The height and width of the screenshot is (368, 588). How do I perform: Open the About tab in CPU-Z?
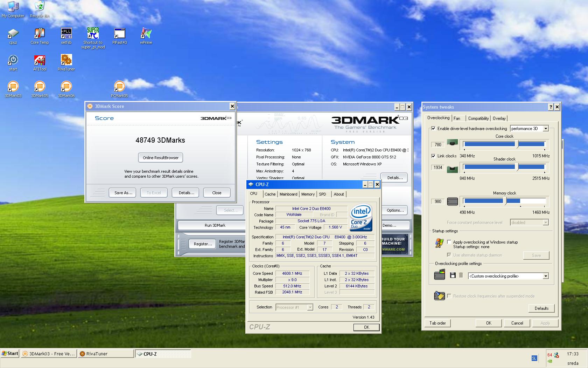point(338,194)
